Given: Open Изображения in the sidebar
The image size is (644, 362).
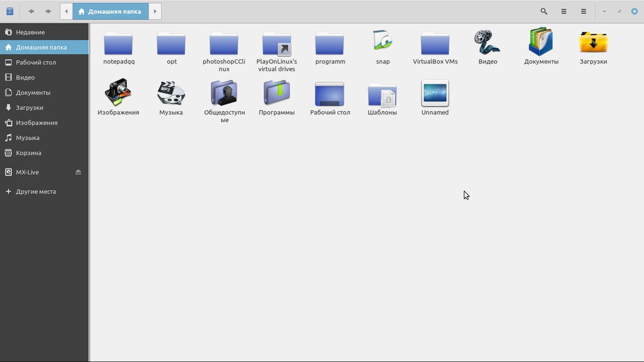Looking at the screenshot, I should [x=45, y=122].
